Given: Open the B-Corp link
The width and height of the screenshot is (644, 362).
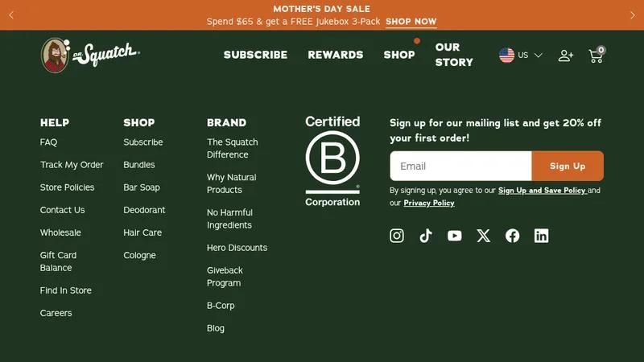Looking at the screenshot, I should [221, 306].
